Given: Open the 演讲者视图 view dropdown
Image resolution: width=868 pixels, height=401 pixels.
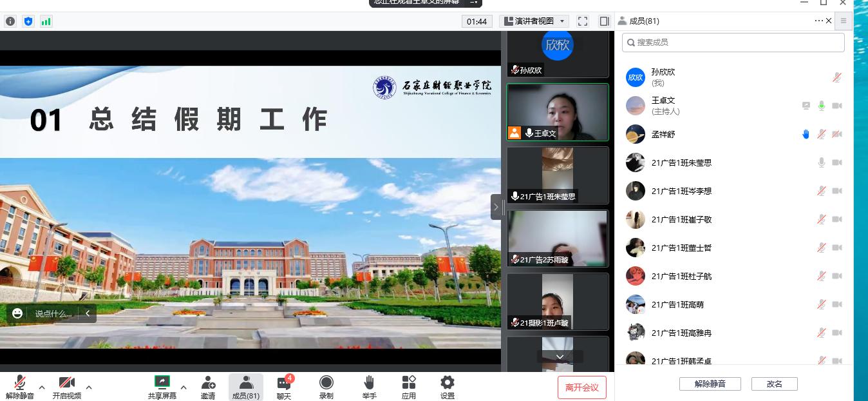Looking at the screenshot, I should tap(534, 21).
